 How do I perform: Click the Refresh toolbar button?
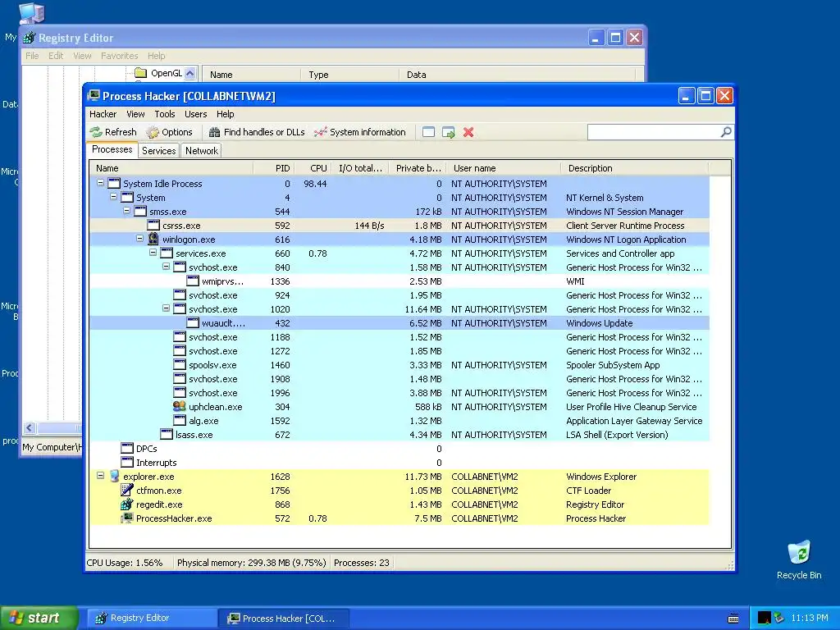pyautogui.click(x=113, y=132)
